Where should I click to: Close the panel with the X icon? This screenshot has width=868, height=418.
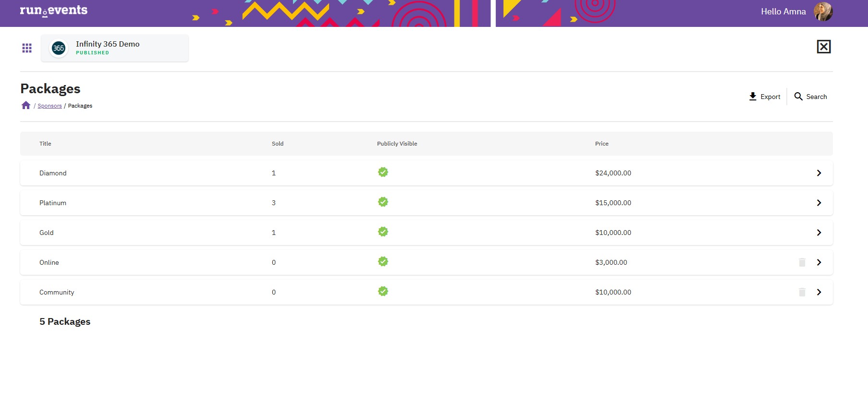pos(824,47)
